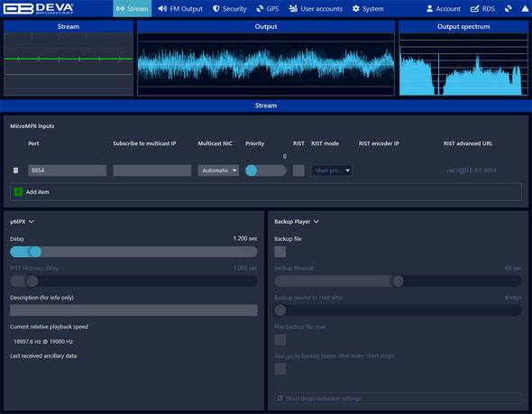Screen dimensions: 532x414
Task: Collapse the µMPX section
Action: pyautogui.click(x=22, y=222)
